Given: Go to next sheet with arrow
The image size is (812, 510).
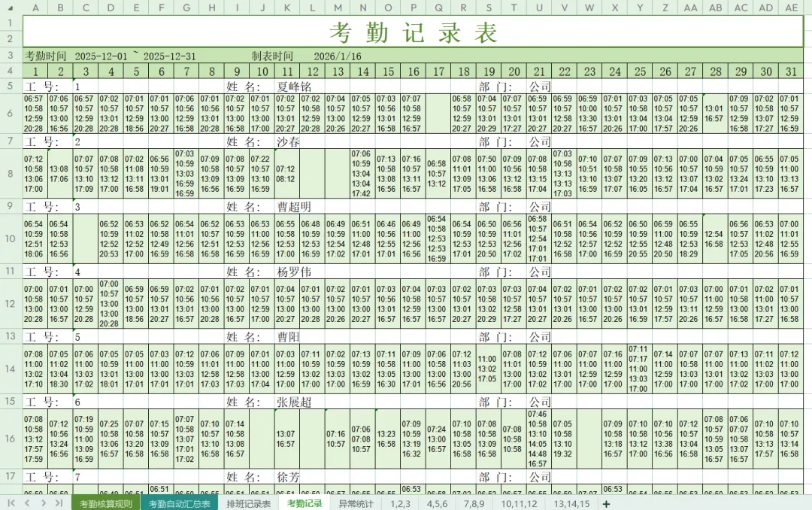Looking at the screenshot, I should (x=44, y=503).
